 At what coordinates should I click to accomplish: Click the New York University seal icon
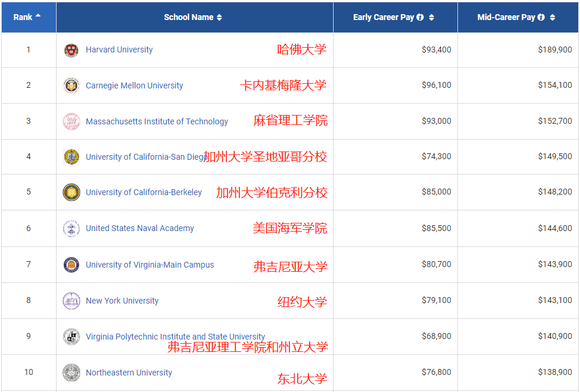pyautogui.click(x=71, y=301)
